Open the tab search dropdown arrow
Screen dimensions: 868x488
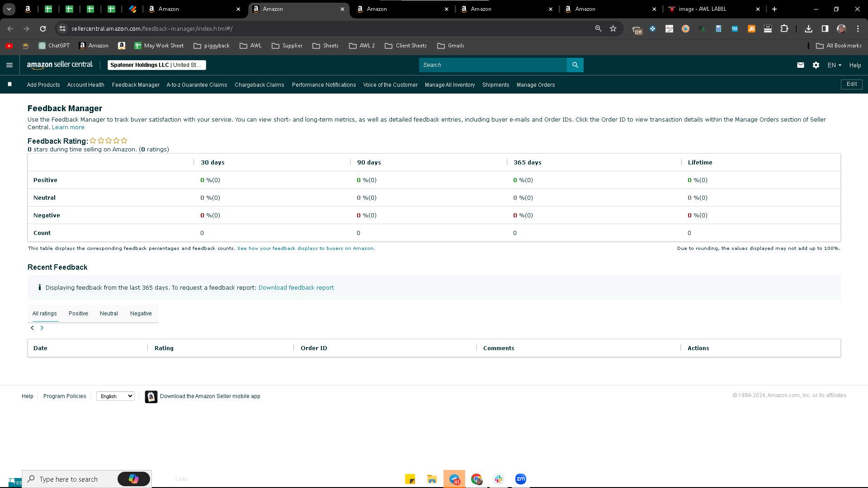pyautogui.click(x=9, y=9)
